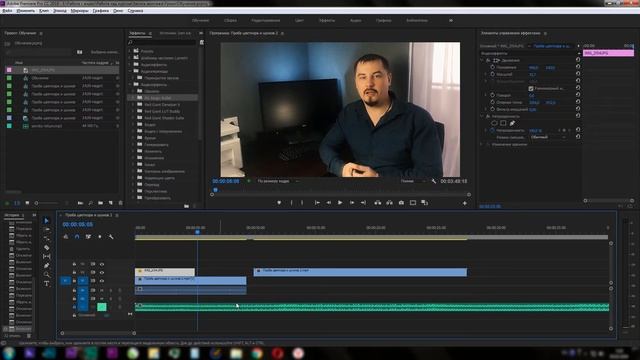Open timeline display settings wrench

point(111,237)
